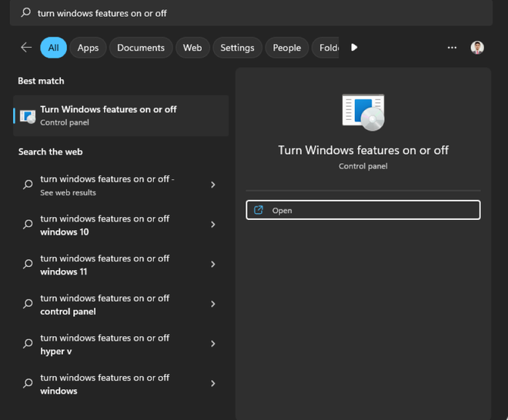508x420 pixels.
Task: Click the search text input field
Action: pyautogui.click(x=254, y=13)
